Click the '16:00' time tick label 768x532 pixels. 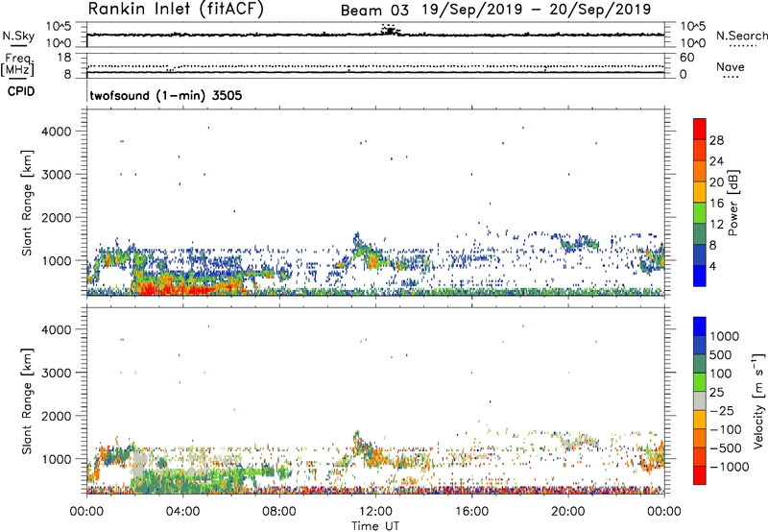point(471,512)
